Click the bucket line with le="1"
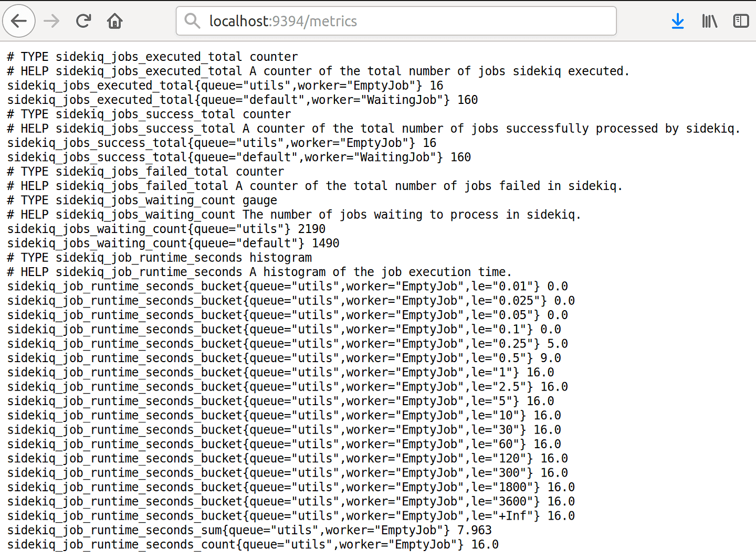Viewport: 756px width, 560px height. [281, 372]
